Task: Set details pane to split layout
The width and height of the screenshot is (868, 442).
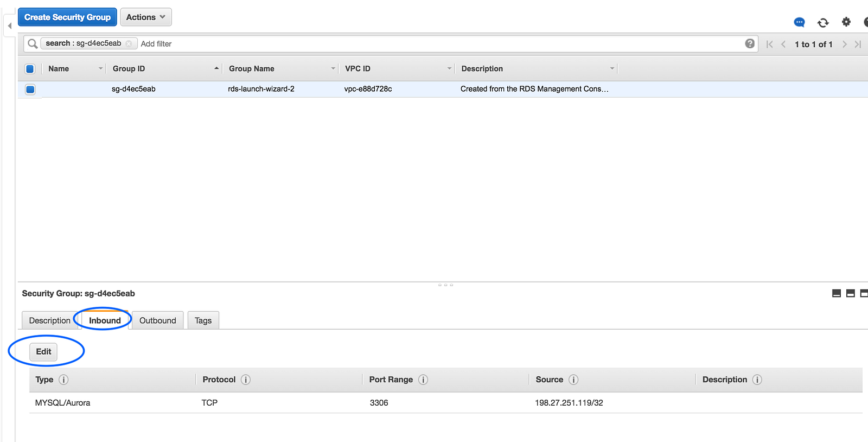Action: point(851,293)
